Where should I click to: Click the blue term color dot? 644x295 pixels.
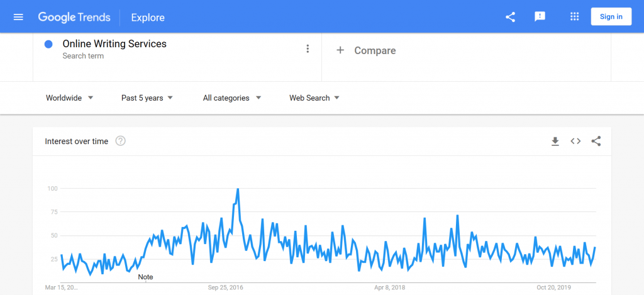point(48,45)
